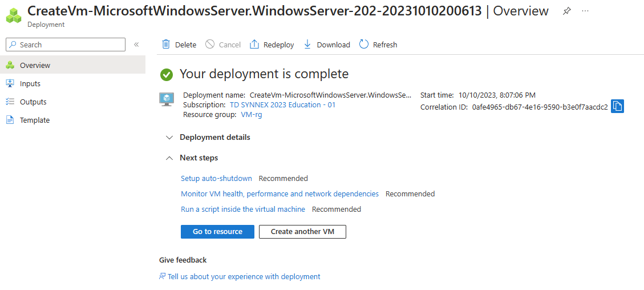Open Run a script inside virtual machine link

pos(243,209)
